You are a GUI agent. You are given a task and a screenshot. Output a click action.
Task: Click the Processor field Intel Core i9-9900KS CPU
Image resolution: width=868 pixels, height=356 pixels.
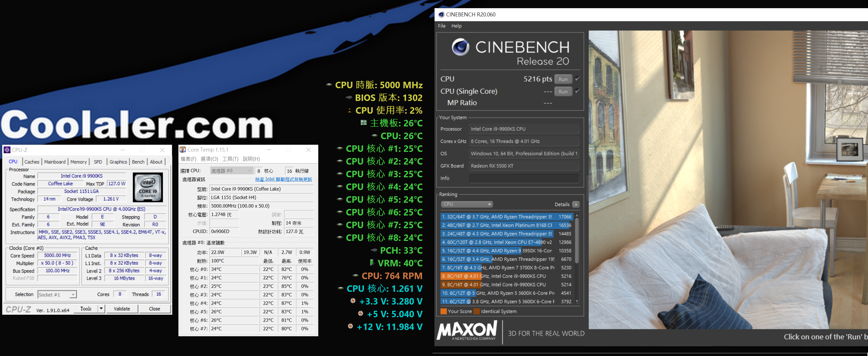[524, 129]
